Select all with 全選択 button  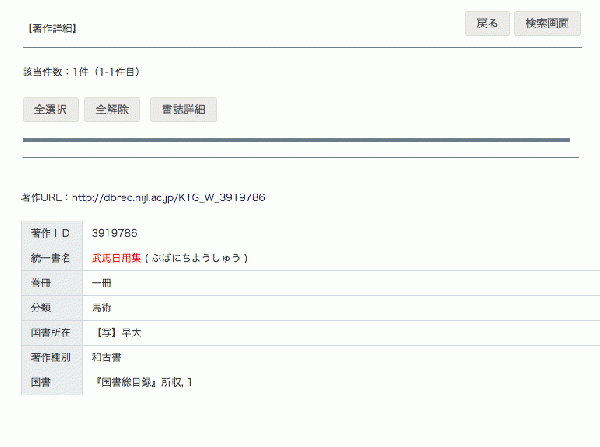(x=51, y=109)
